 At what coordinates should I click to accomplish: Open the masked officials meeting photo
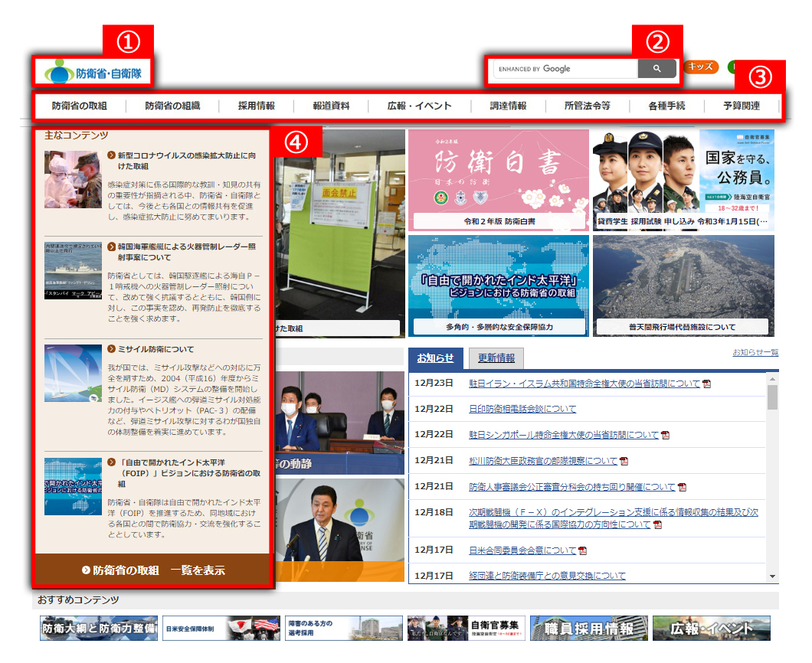tap(339, 423)
